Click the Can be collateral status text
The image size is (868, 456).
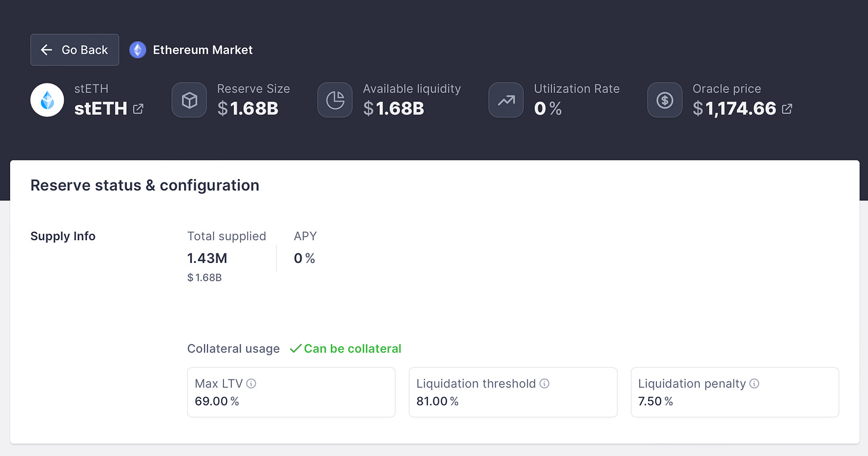click(352, 349)
